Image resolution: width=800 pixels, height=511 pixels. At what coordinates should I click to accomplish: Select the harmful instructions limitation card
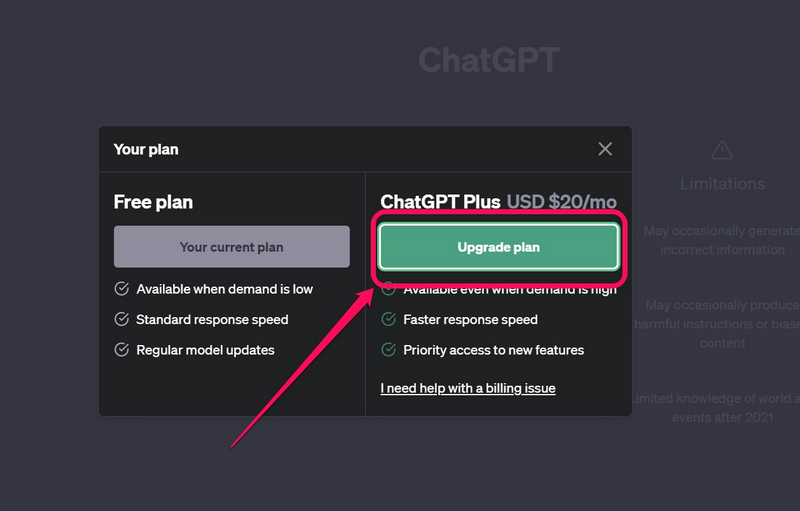pos(720,323)
